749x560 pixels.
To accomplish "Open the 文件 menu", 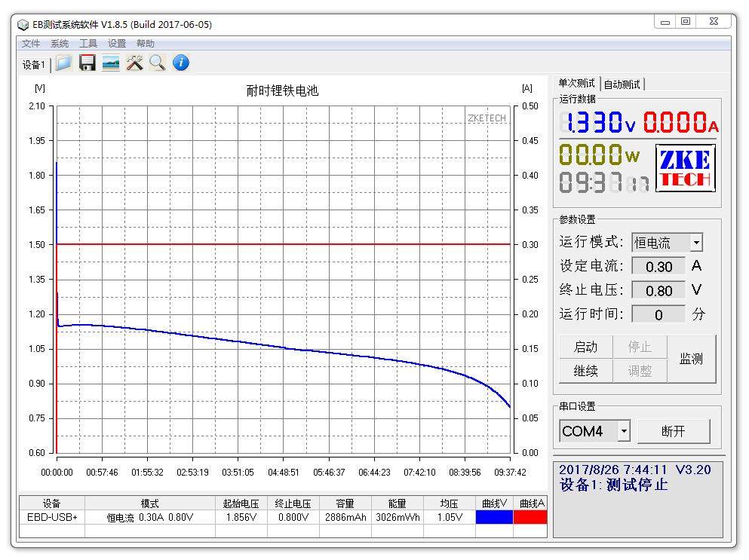I will (31, 44).
